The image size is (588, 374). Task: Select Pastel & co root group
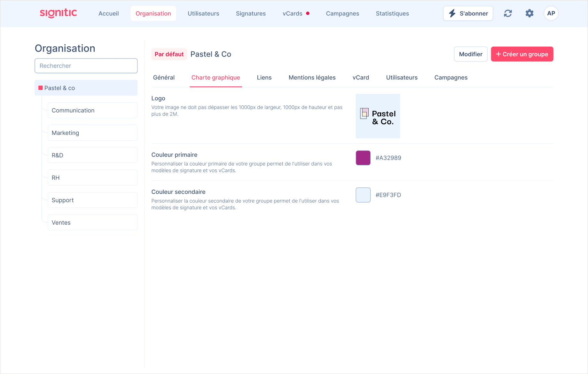[x=86, y=88]
